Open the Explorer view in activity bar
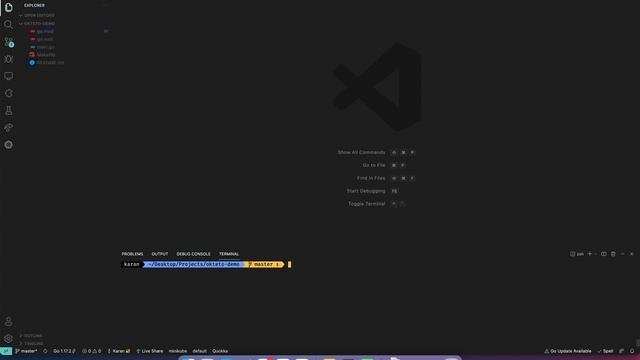This screenshot has height=360, width=640. pos(8,7)
